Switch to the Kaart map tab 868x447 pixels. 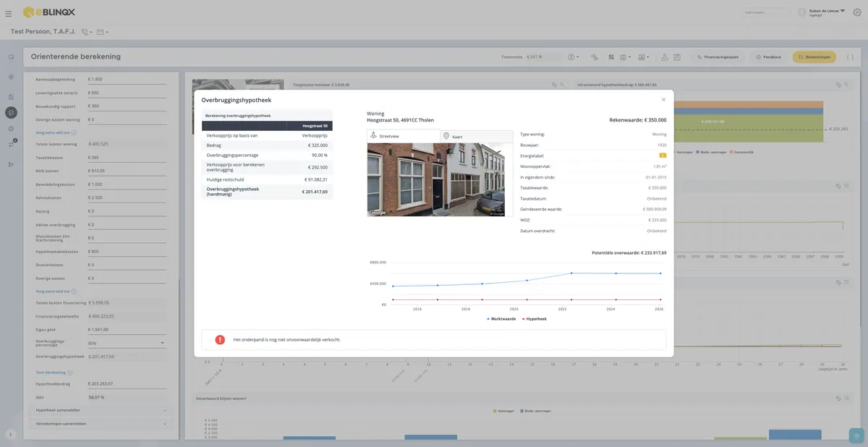point(477,136)
